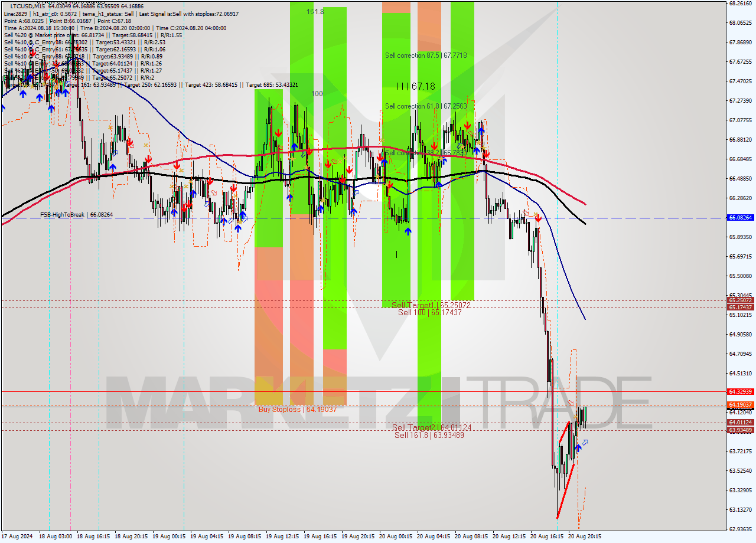756x543 pixels.
Task: Click the 64.90580 price axis value
Action: [x=741, y=334]
